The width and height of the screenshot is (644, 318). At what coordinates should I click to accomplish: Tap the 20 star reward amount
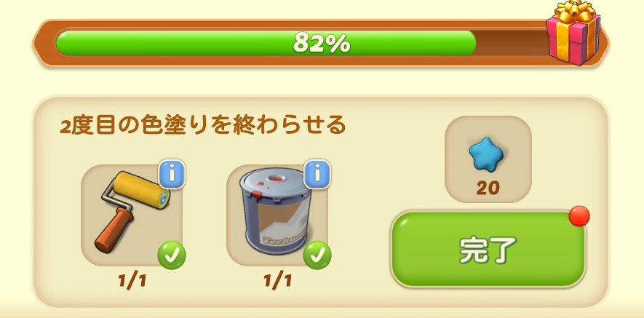[x=488, y=188]
